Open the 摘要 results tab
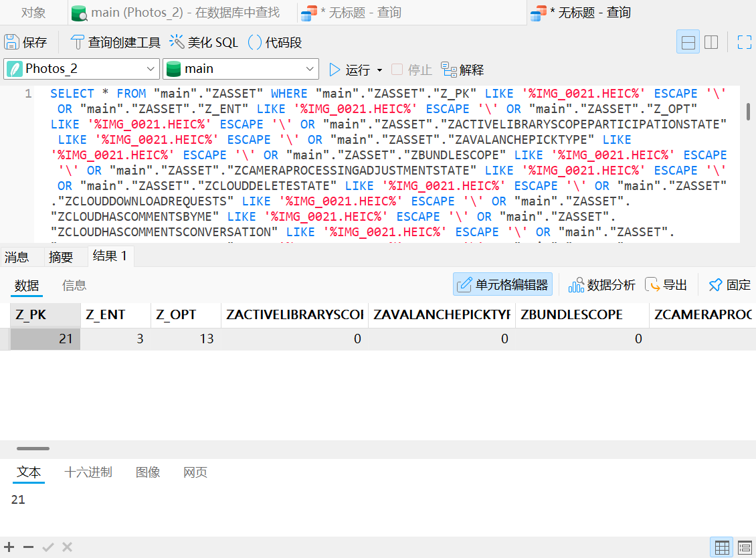Screen dimensions: 756x558 click(x=61, y=256)
